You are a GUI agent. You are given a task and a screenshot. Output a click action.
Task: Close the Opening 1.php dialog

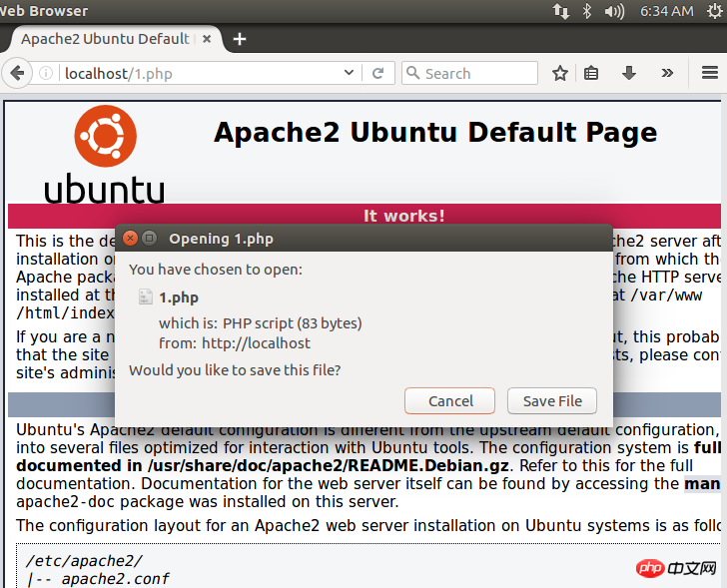[130, 239]
